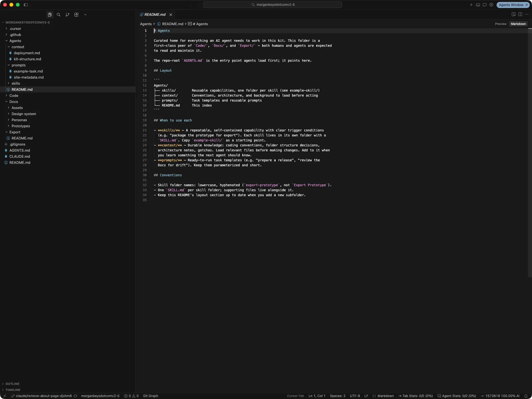Toggle Cursor Tab in status bar
This screenshot has height=399, width=532.
(x=295, y=396)
